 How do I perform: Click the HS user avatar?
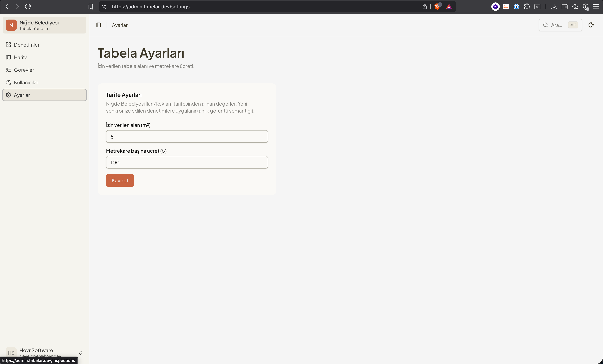click(11, 352)
